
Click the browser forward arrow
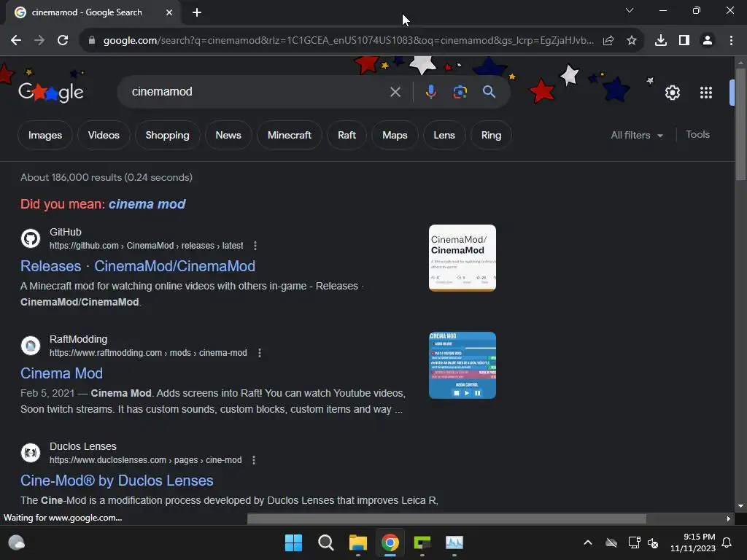click(39, 41)
